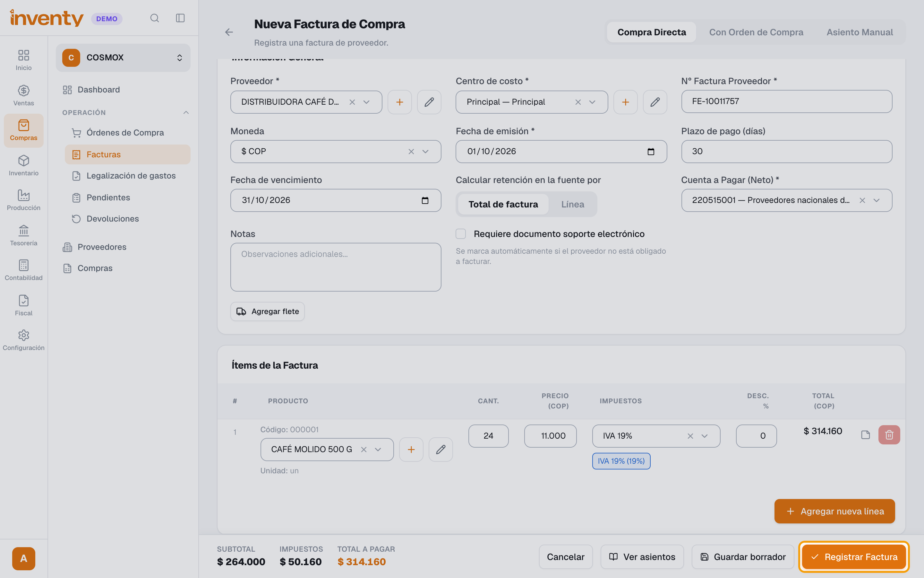This screenshot has width=924, height=578.
Task: Toggle the sidebar panel collapse icon
Action: coord(180,18)
